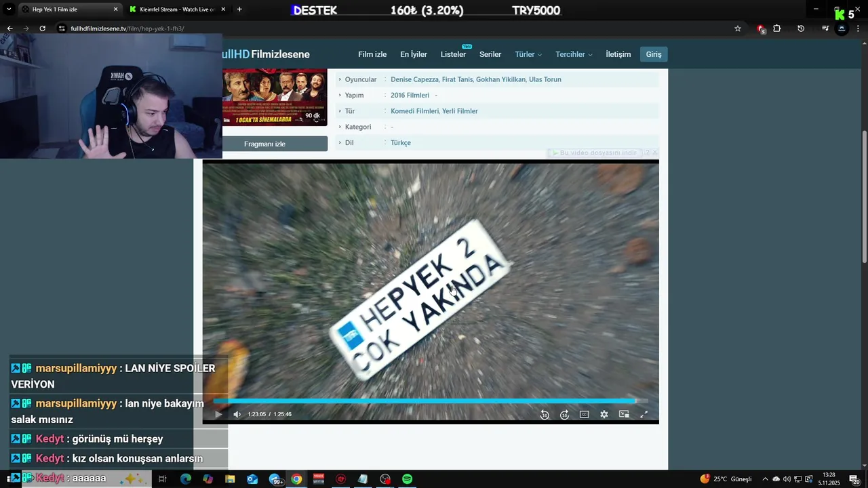Close the Kleimfel Stream tab
The height and width of the screenshot is (488, 868).
[x=223, y=9]
